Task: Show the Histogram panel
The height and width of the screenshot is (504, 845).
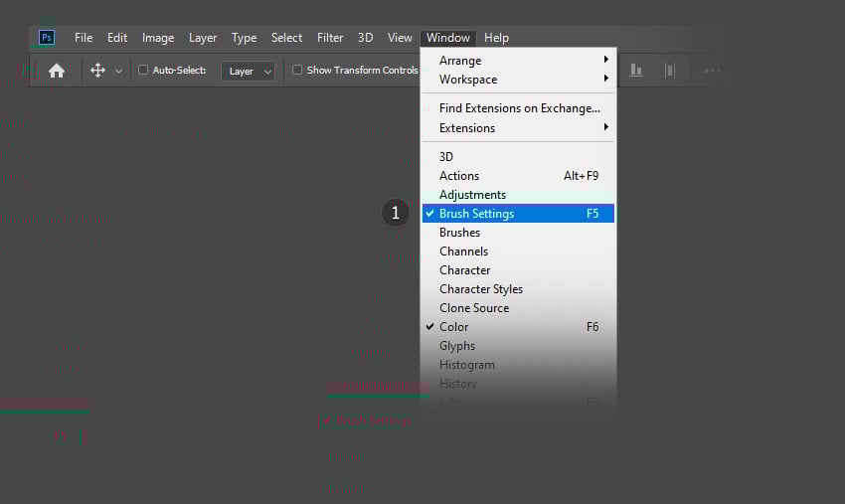Action: (x=518, y=365)
